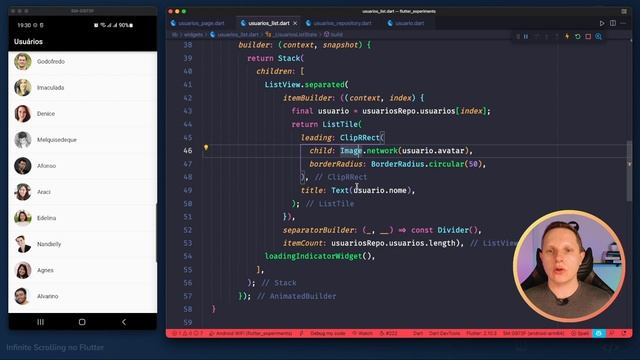Click the Usuários app bar title
The image size is (640, 360).
pos(28,42)
